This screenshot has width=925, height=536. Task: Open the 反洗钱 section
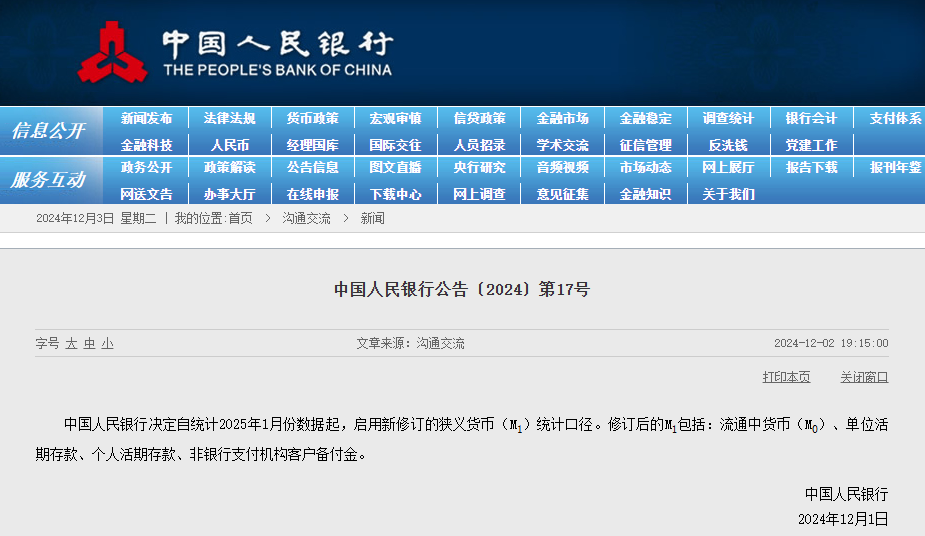coord(728,145)
